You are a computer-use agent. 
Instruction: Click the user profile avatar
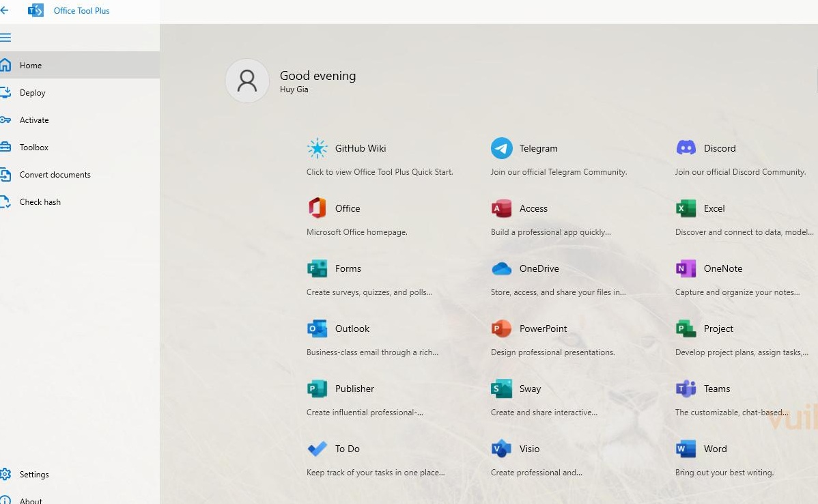coord(247,81)
